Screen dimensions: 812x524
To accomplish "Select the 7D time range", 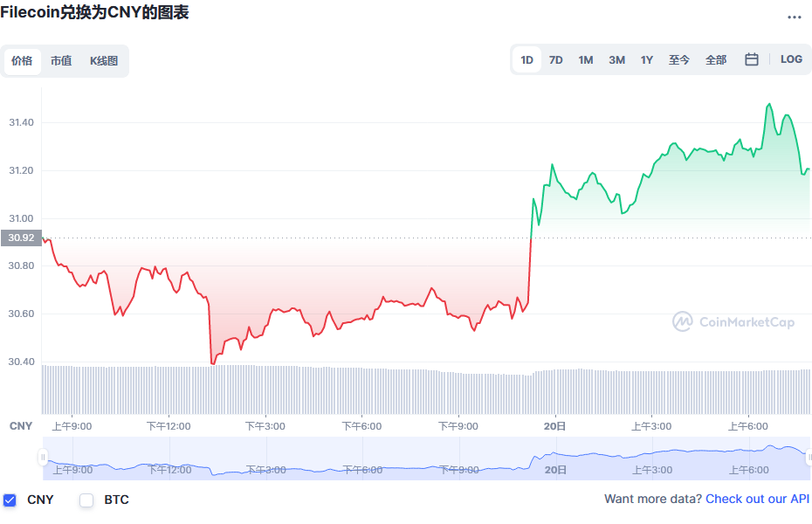I will pyautogui.click(x=555, y=60).
